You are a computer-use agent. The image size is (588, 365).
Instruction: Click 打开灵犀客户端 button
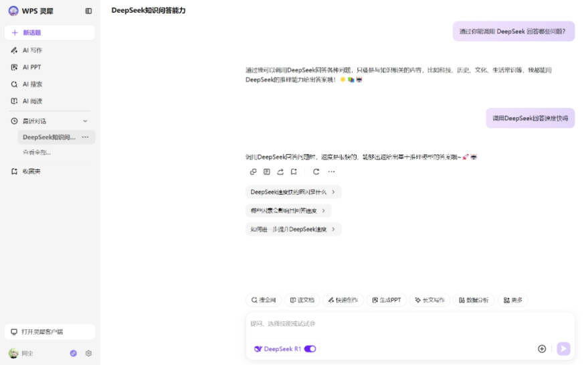(x=50, y=332)
